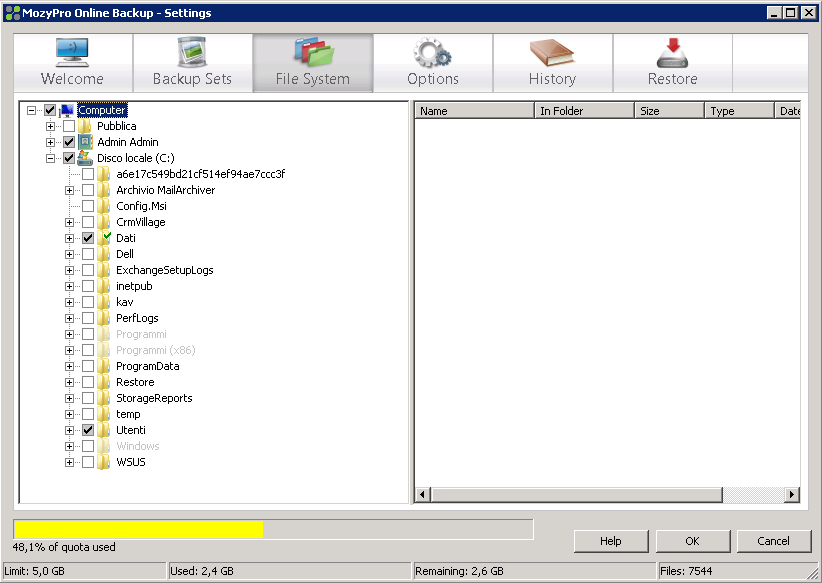Uncheck the Dati folder checkbox
Image resolution: width=822 pixels, height=583 pixels.
point(88,238)
